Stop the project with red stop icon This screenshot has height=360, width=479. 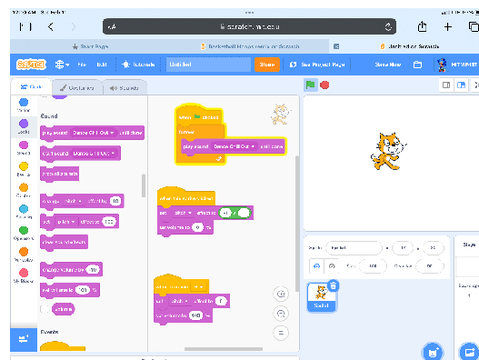coord(324,85)
